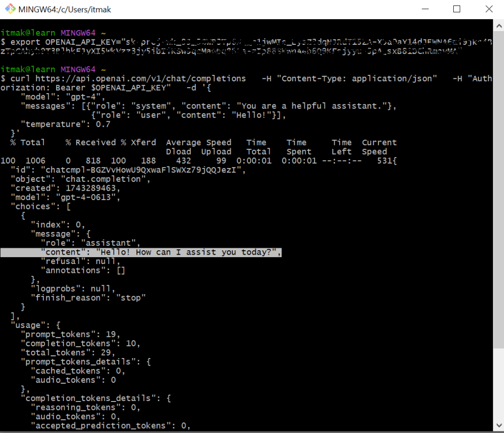This screenshot has height=433, width=504.
Task: Click the window title MINGW64:/c/Users/itmak
Action: (x=64, y=10)
